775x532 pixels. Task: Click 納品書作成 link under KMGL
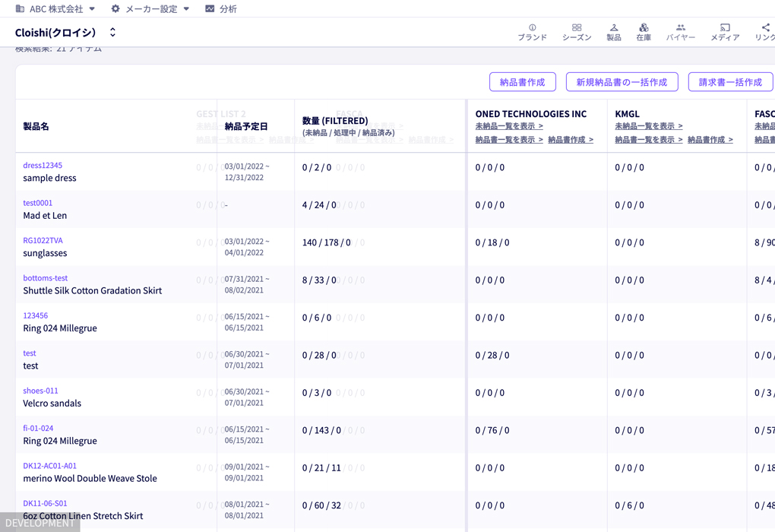click(x=710, y=140)
